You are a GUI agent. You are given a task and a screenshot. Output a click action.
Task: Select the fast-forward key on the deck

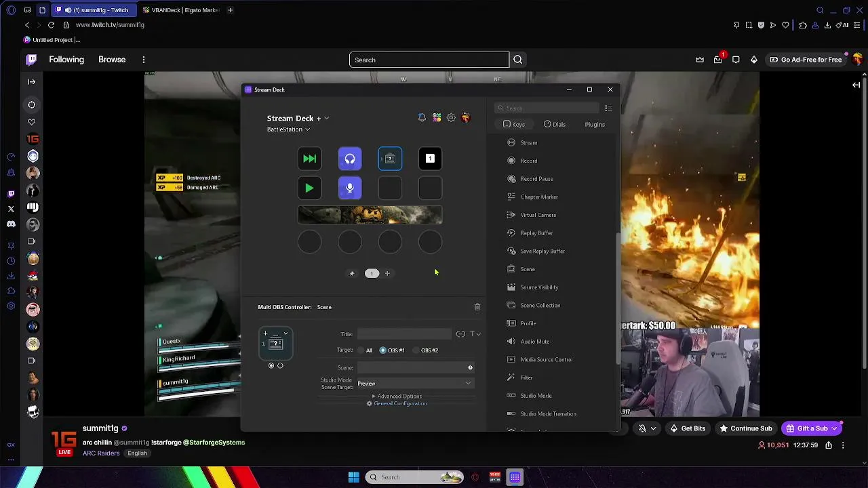click(x=309, y=159)
